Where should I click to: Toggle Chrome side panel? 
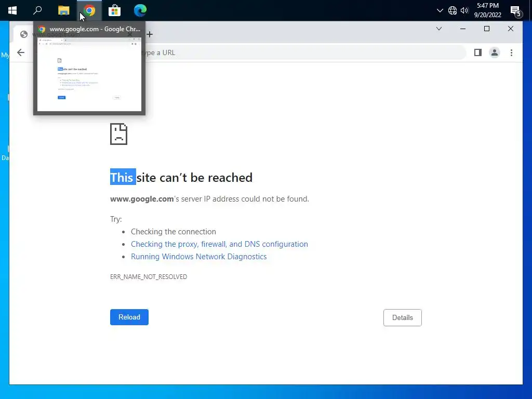478,52
